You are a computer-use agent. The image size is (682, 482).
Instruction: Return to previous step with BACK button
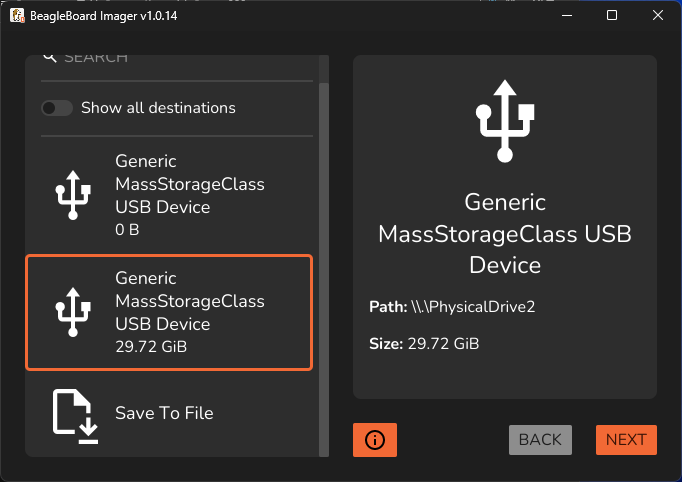[540, 440]
